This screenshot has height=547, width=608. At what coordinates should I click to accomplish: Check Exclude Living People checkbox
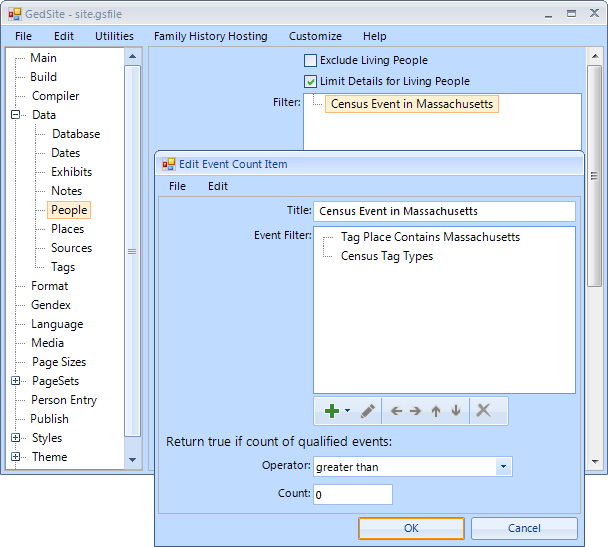pyautogui.click(x=310, y=60)
